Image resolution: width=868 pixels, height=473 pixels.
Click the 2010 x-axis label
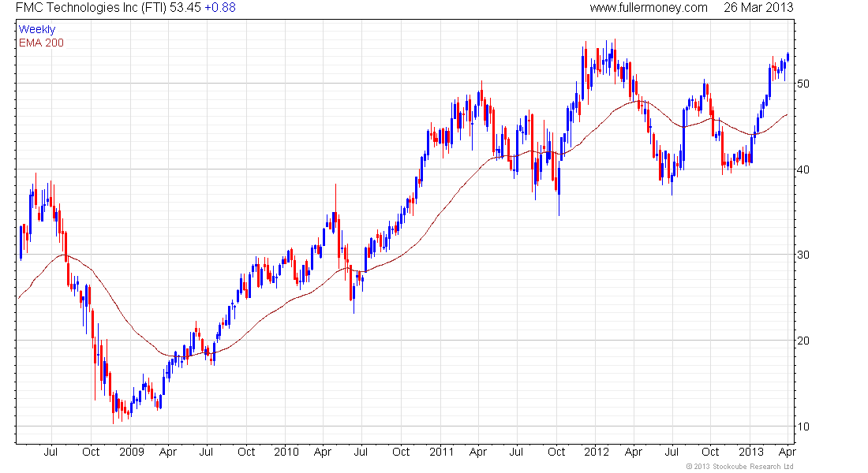tap(286, 452)
